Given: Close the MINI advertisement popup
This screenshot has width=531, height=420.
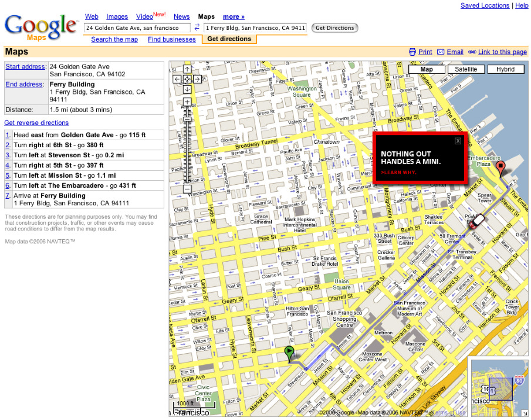Looking at the screenshot, I should [458, 141].
